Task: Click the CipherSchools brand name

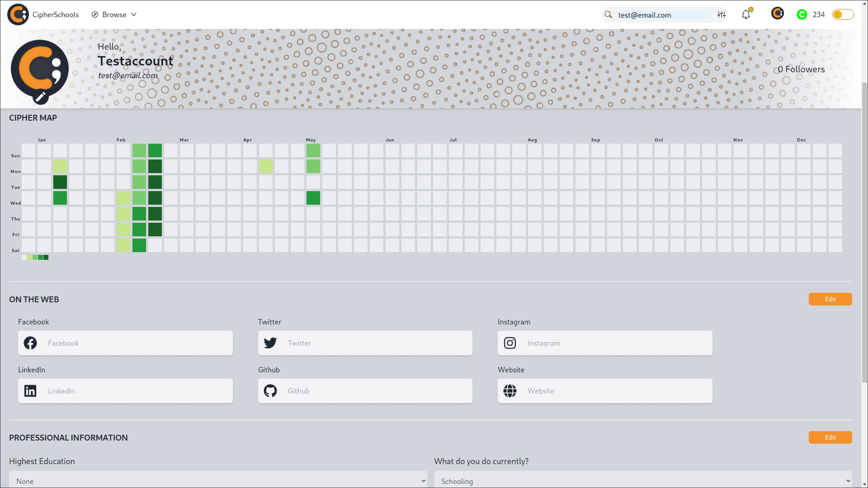Action: pos(55,14)
